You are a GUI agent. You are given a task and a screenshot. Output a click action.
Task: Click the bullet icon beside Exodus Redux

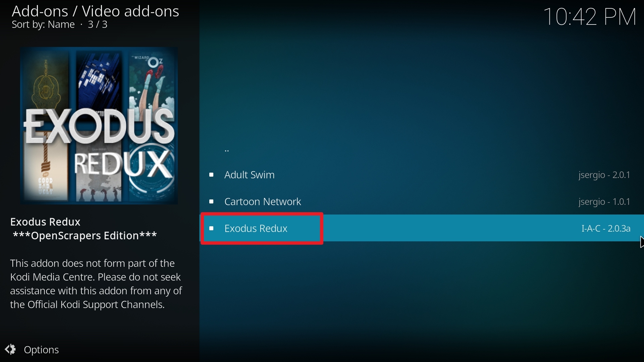(x=212, y=228)
